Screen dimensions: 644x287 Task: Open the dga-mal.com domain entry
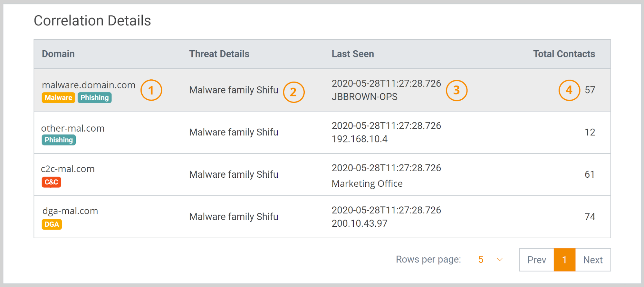point(70,211)
